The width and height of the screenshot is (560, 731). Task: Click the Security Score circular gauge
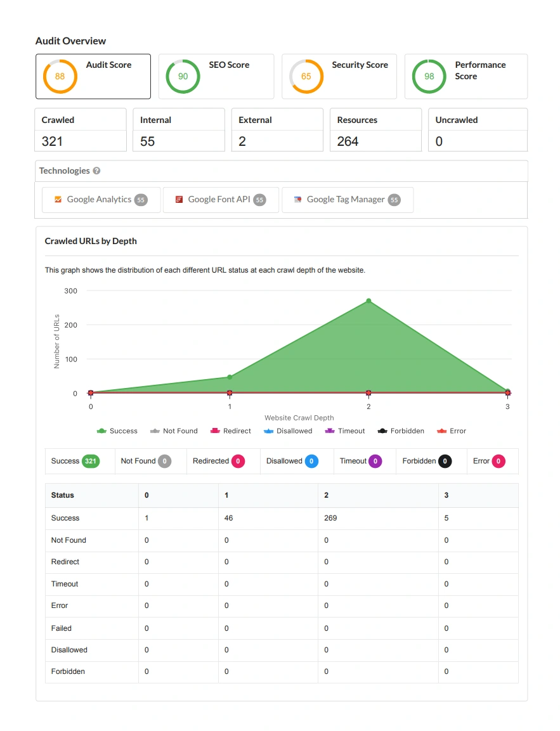(306, 77)
